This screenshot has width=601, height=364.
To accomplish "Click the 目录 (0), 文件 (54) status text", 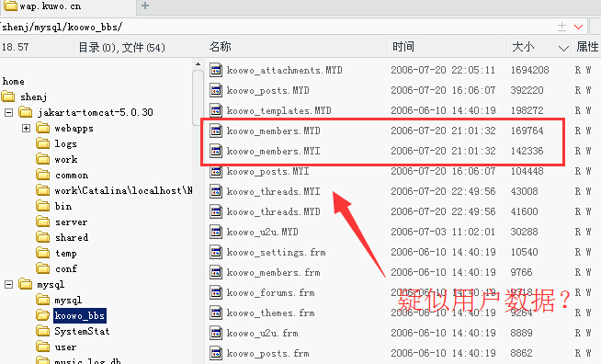I will tap(122, 48).
